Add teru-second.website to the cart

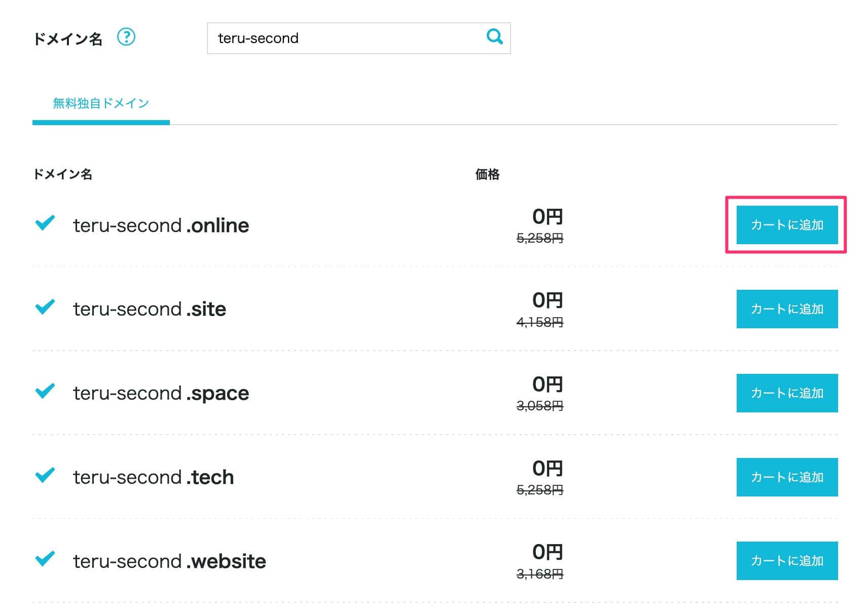click(786, 561)
